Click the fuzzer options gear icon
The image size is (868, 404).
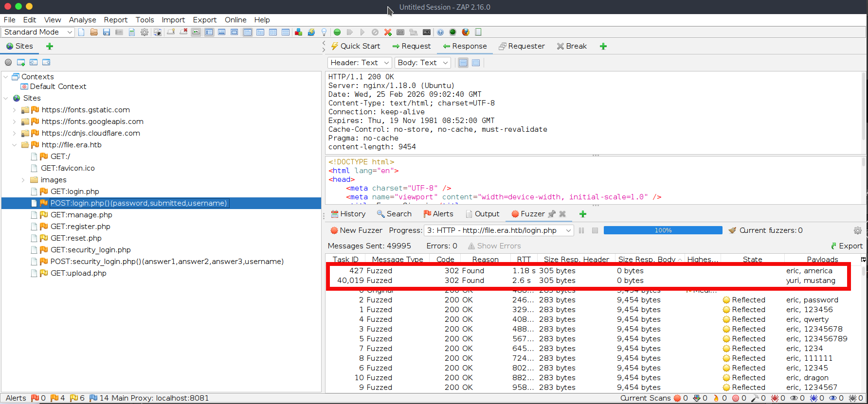[x=857, y=230]
